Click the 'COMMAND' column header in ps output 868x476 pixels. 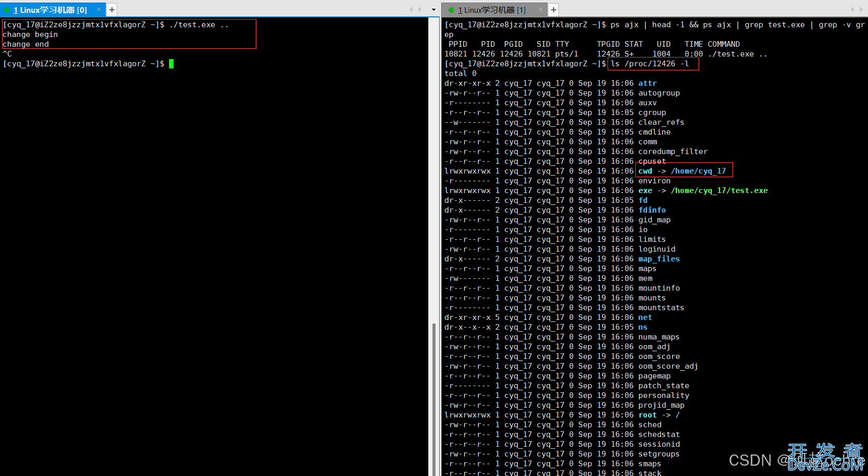tap(724, 44)
